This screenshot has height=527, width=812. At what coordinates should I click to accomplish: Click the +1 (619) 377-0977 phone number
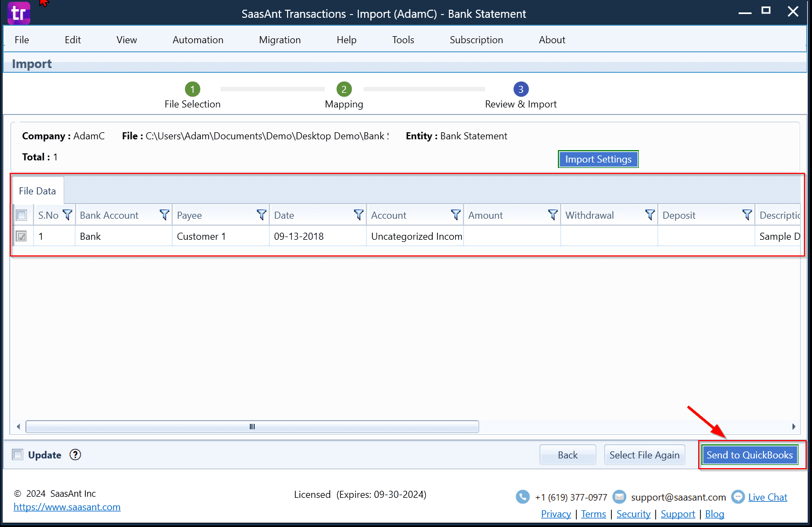(571, 497)
